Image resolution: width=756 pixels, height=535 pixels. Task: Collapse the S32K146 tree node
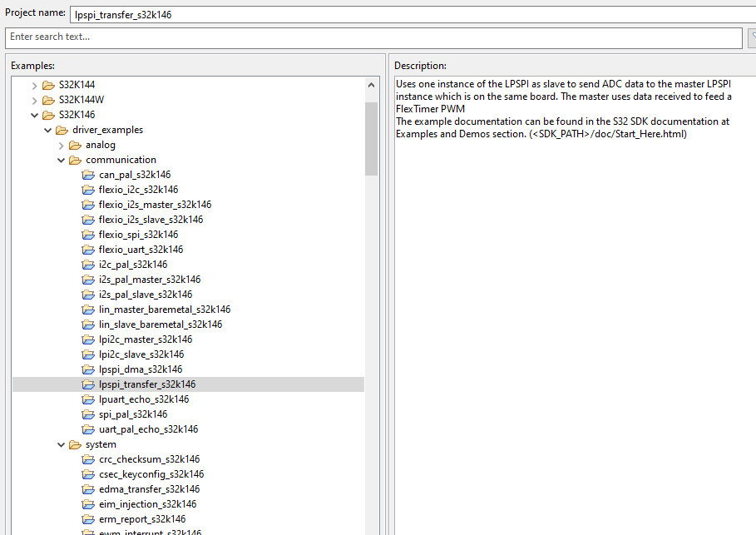pyautogui.click(x=33, y=114)
